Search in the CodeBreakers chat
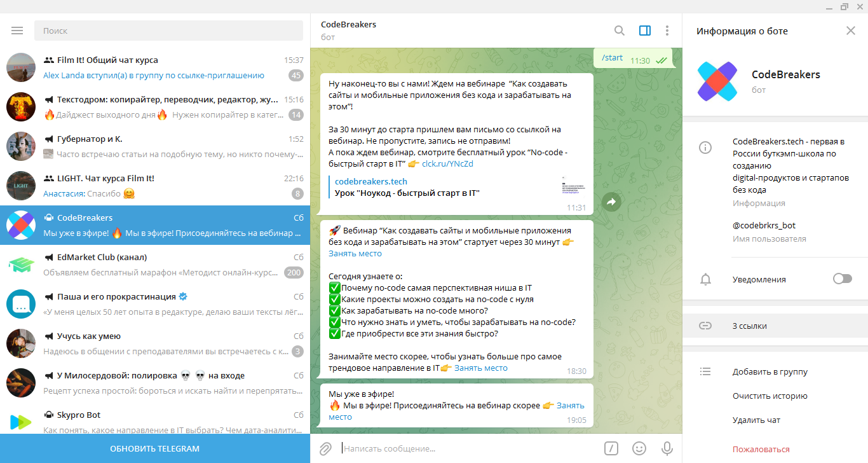The width and height of the screenshot is (868, 463). pos(620,31)
